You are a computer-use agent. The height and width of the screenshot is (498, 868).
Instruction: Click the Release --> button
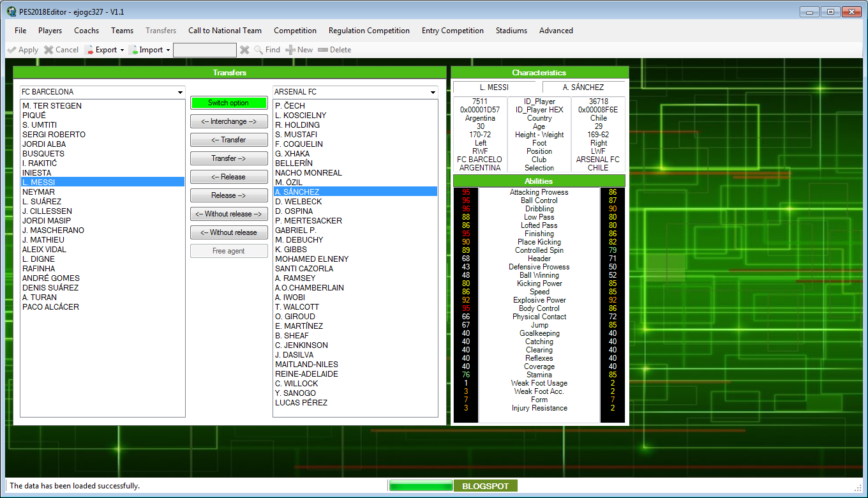228,195
